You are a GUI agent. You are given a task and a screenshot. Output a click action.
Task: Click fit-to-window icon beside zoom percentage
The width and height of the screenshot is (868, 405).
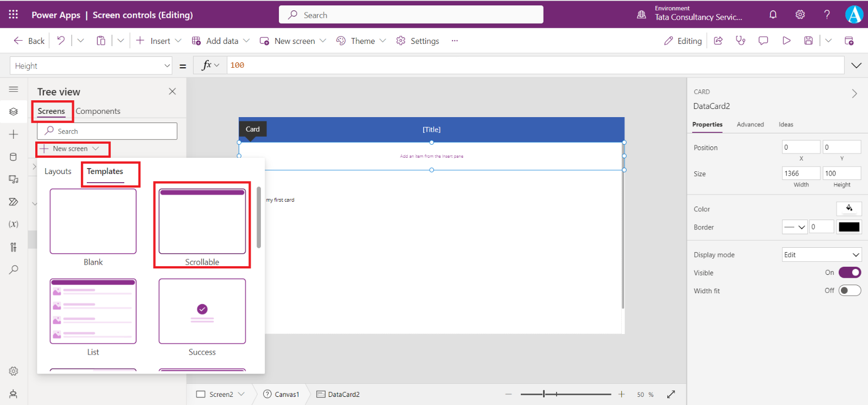tap(671, 394)
